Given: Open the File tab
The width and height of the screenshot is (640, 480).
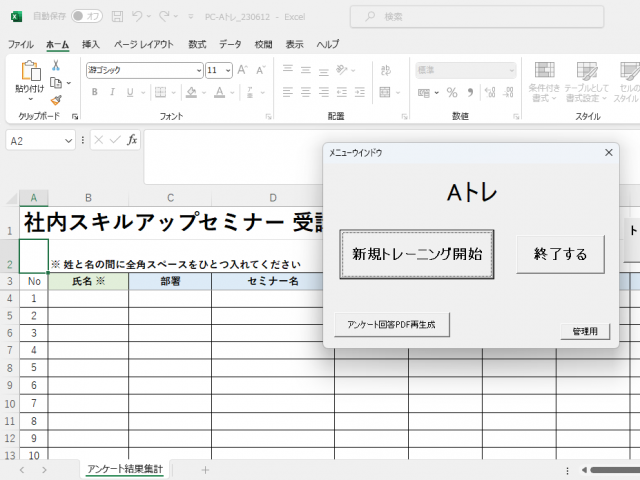Looking at the screenshot, I should point(20,44).
